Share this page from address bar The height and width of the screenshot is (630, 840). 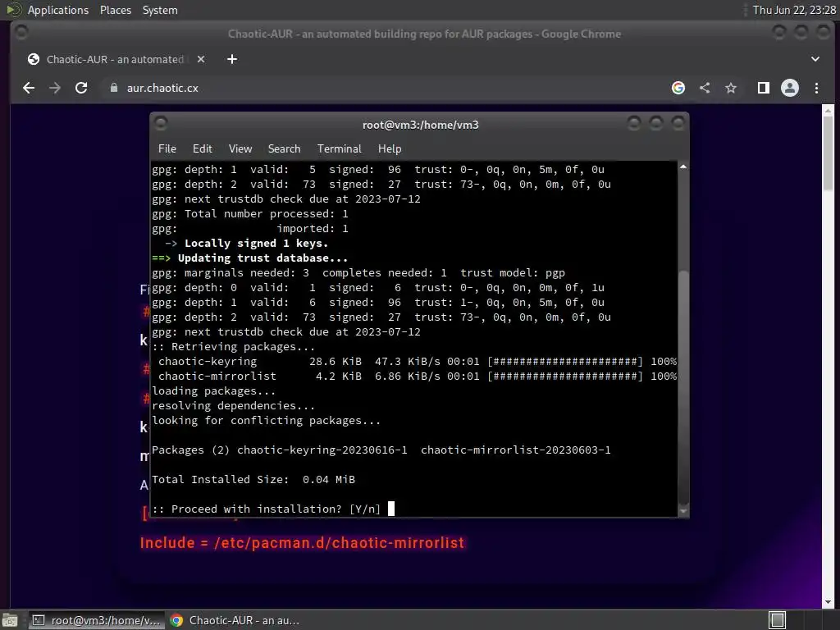(705, 88)
